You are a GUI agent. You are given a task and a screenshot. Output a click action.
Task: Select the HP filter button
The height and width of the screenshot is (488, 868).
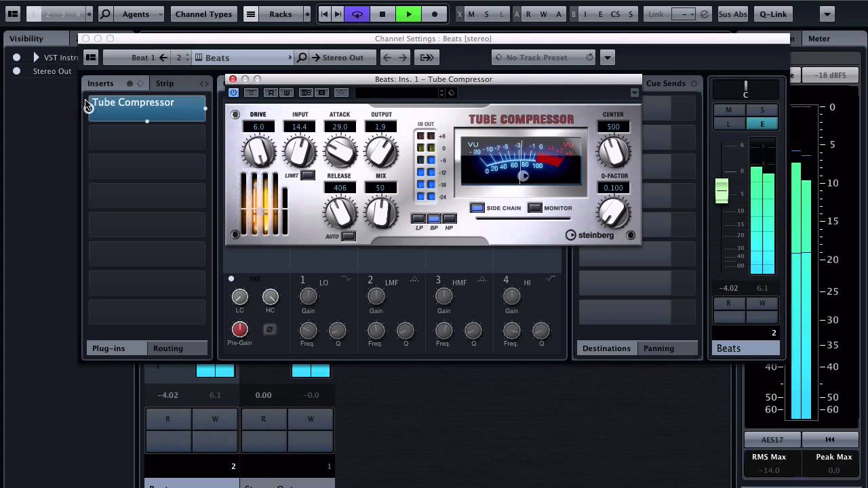pyautogui.click(x=449, y=218)
